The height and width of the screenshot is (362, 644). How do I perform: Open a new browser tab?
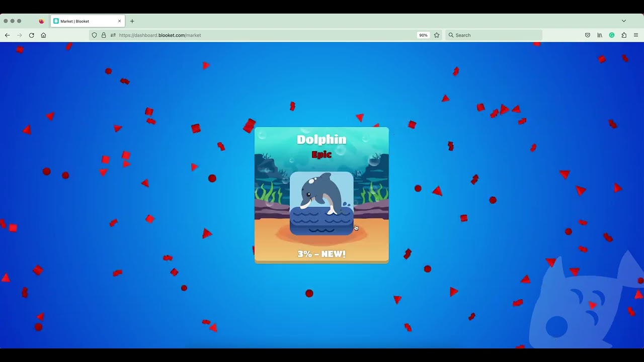[x=132, y=21]
